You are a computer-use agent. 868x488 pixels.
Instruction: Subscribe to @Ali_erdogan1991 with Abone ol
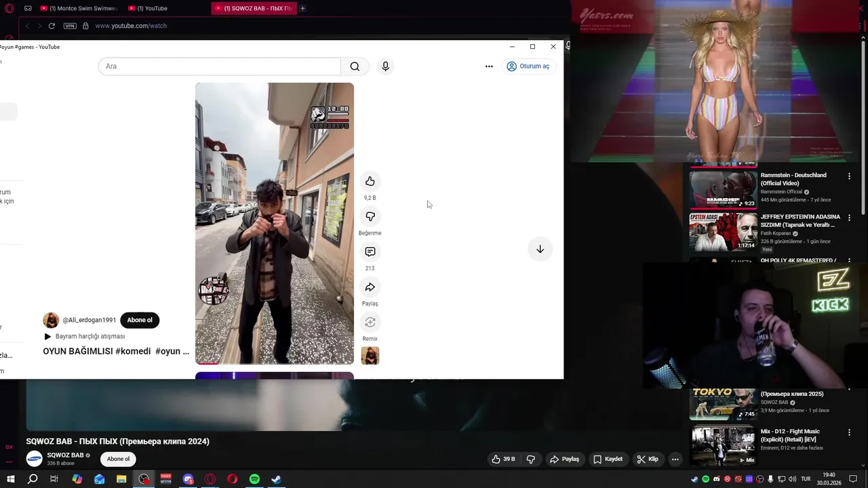(140, 320)
